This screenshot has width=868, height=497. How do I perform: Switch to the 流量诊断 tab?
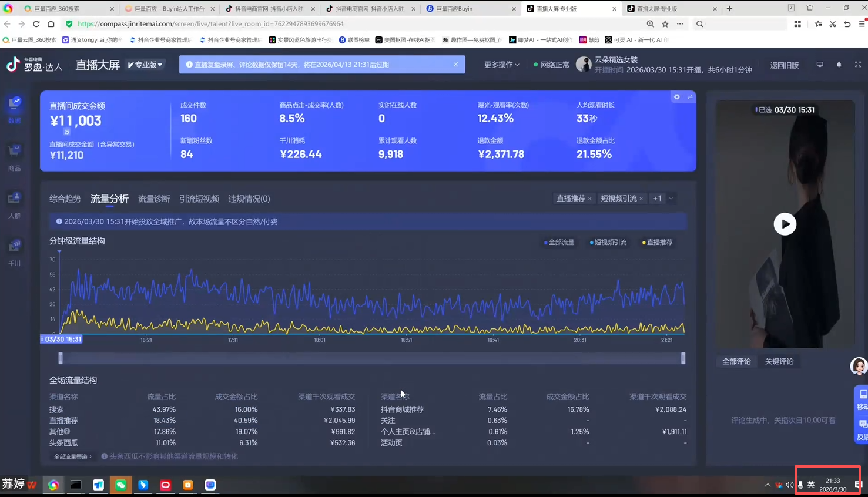[153, 199]
